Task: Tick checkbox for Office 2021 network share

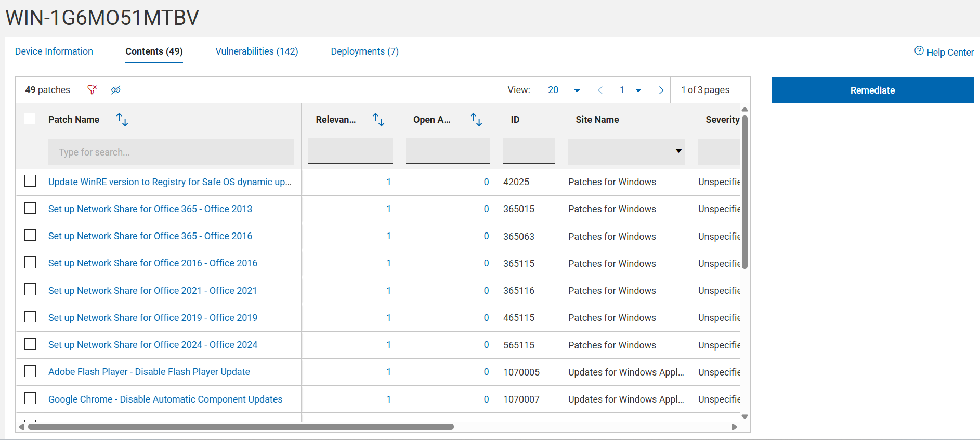Action: (30, 290)
